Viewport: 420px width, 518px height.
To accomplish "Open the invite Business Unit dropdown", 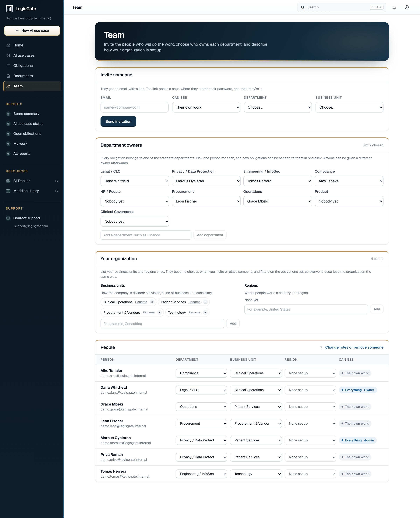I will click(349, 107).
